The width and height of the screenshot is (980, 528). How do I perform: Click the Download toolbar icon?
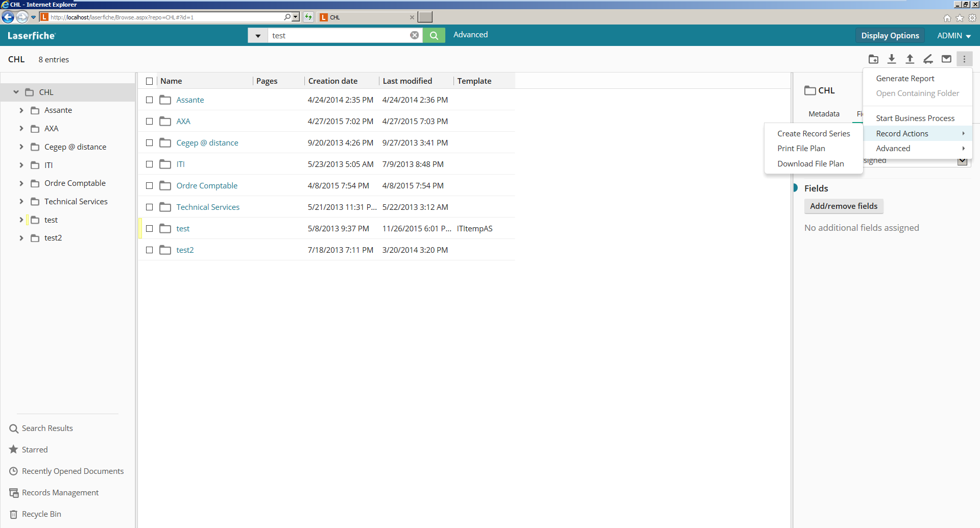(x=892, y=59)
